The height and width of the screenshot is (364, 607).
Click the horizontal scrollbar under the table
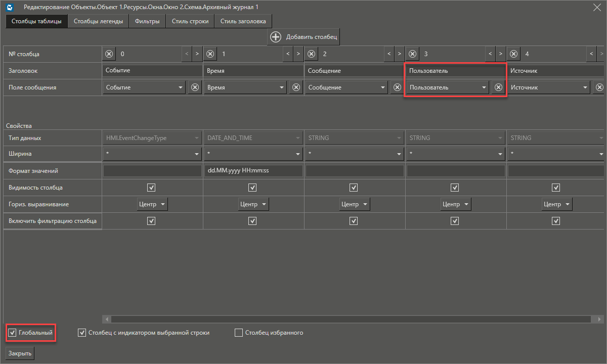click(x=349, y=320)
